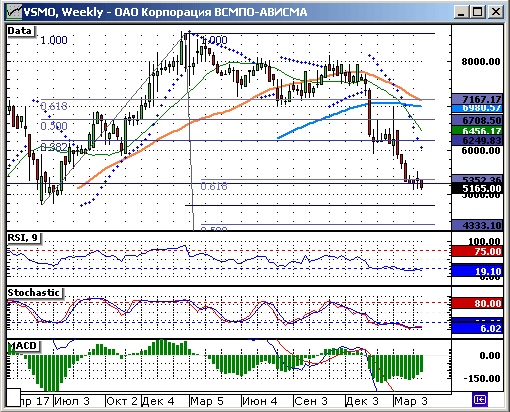Click the chart window icon in title bar
Screen dimensions: 510x412
(14, 12)
